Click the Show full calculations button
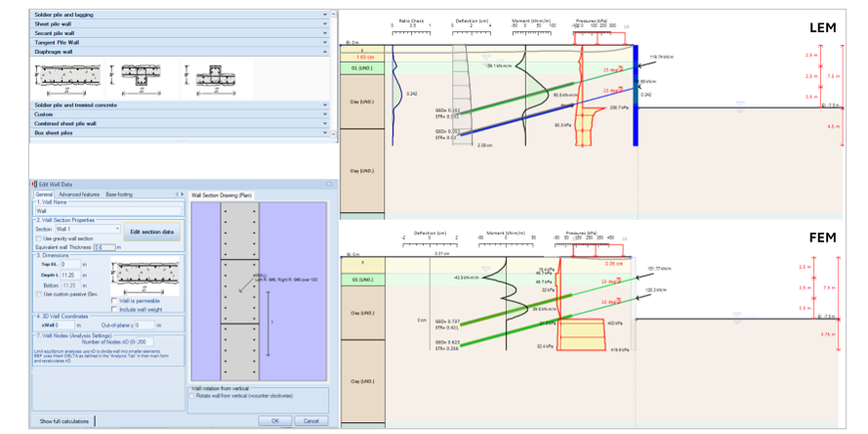Image resolution: width=868 pixels, height=434 pixels. click(x=64, y=421)
